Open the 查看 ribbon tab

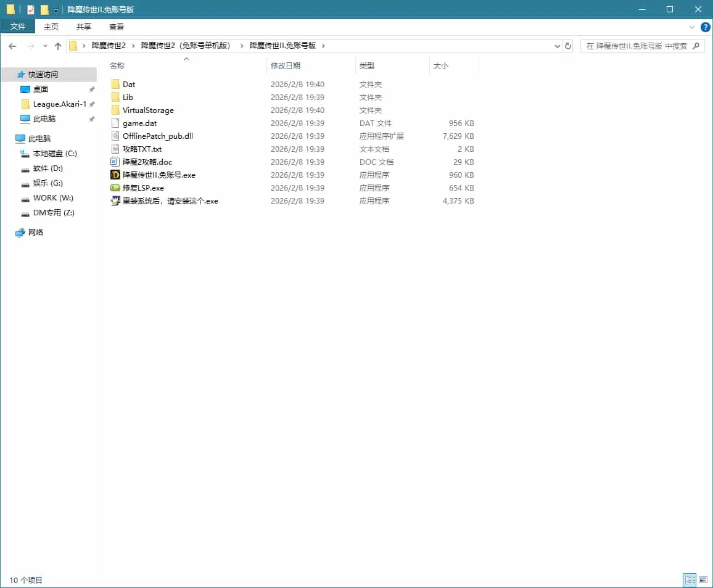tap(117, 27)
